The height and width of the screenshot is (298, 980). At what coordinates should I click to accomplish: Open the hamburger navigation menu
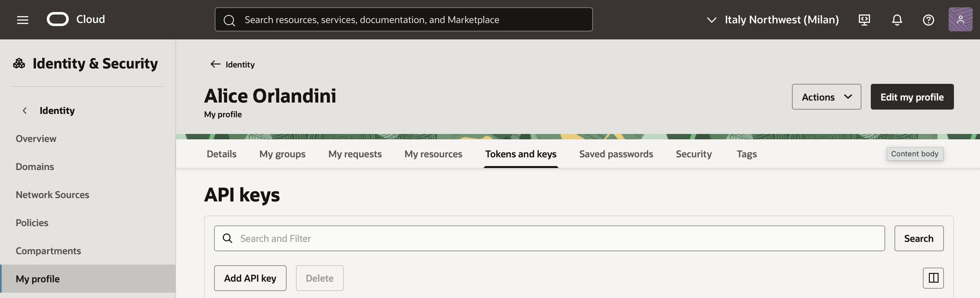coord(22,20)
